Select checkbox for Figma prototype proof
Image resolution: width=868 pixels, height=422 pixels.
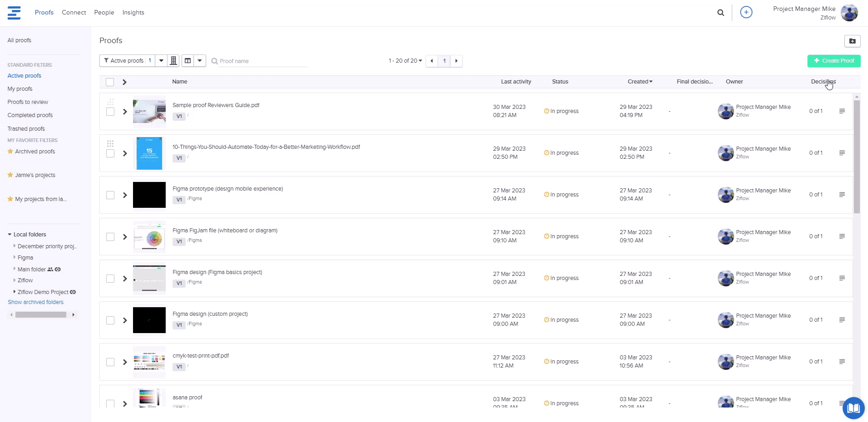(x=110, y=195)
